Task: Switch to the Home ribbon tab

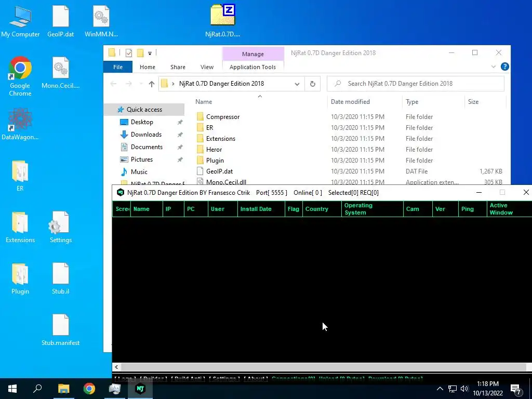Action: 147,67
